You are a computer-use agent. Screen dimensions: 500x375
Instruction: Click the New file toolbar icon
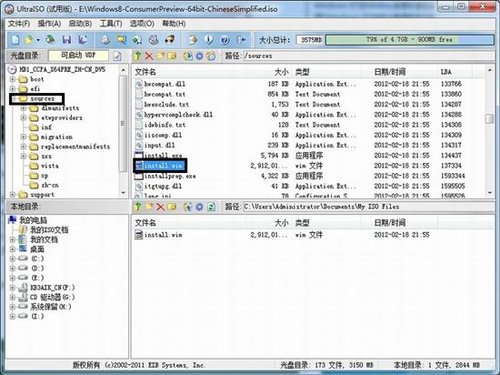15,40
